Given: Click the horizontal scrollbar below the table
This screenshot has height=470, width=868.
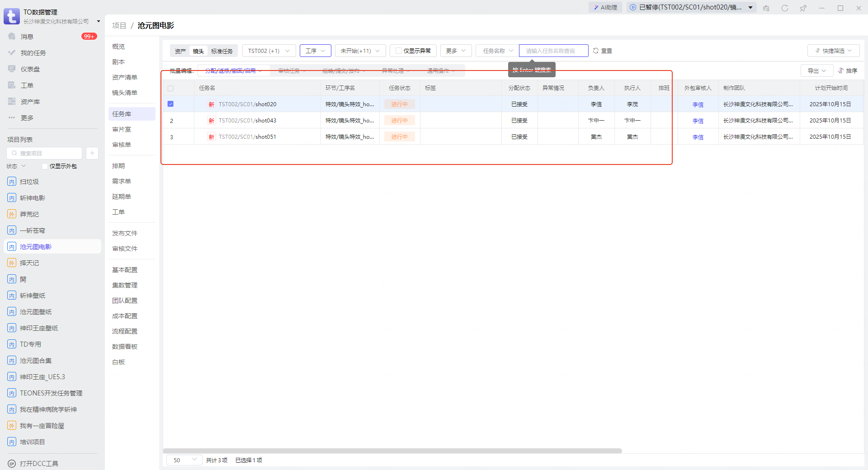Looking at the screenshot, I should 392,451.
